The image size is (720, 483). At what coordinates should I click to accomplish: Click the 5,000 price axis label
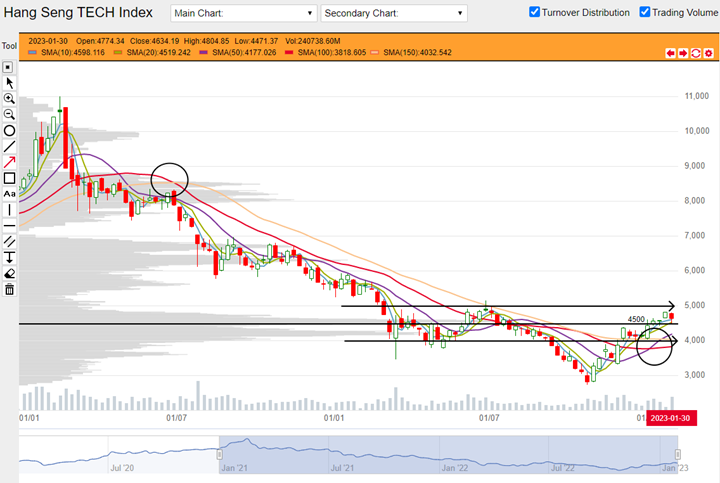coord(694,305)
